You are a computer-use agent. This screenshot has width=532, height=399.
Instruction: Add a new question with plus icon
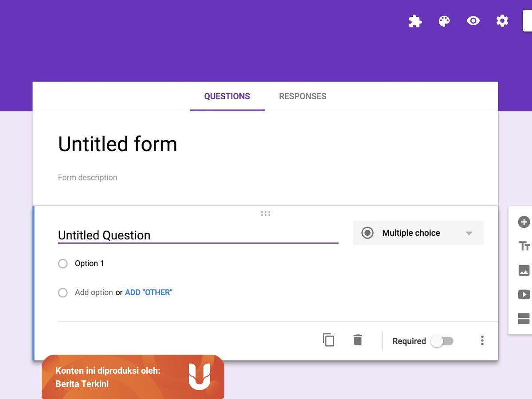tap(524, 222)
